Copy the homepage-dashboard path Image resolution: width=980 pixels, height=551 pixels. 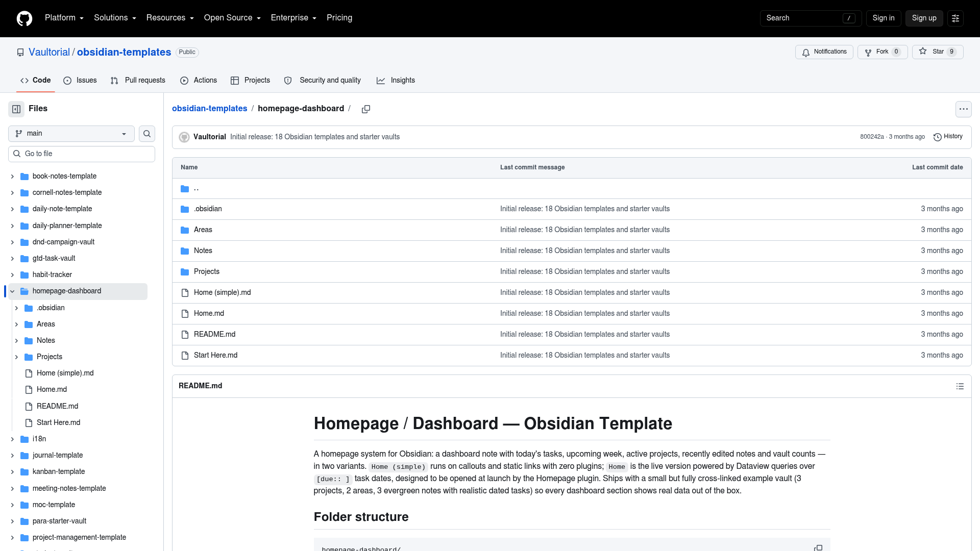pyautogui.click(x=366, y=109)
